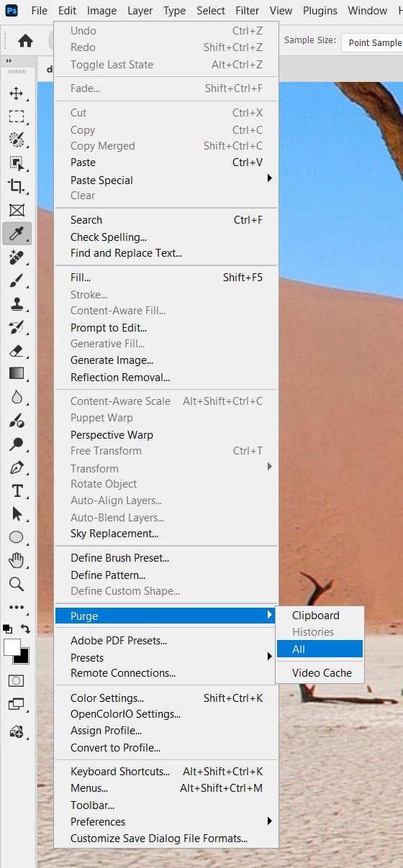Select the Object Selection tool
The image size is (403, 868).
(x=17, y=163)
